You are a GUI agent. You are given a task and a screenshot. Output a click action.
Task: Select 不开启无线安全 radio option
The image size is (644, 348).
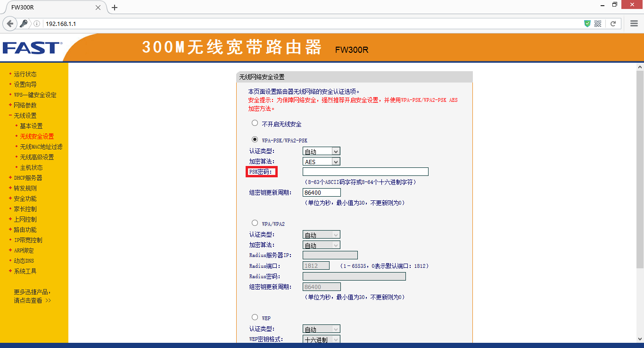click(x=255, y=123)
